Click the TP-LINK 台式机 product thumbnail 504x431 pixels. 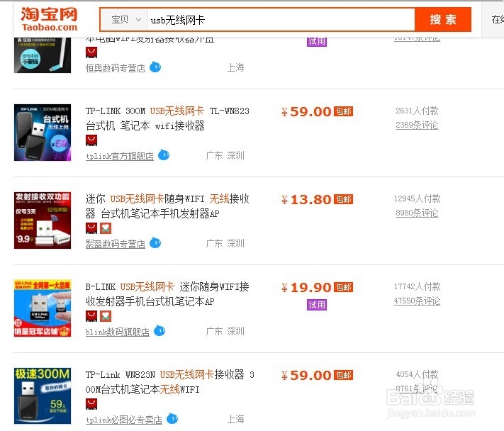(43, 133)
